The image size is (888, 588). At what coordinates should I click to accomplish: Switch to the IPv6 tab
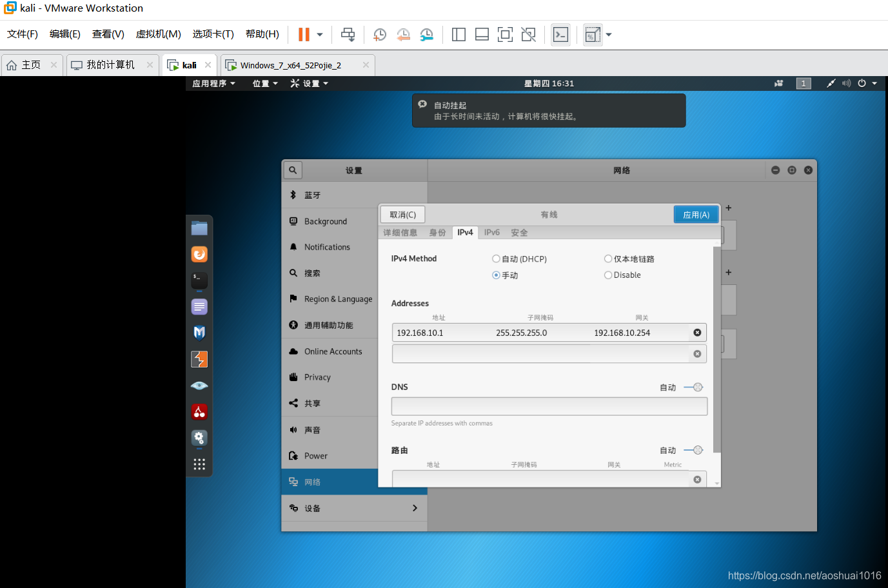[x=492, y=233]
